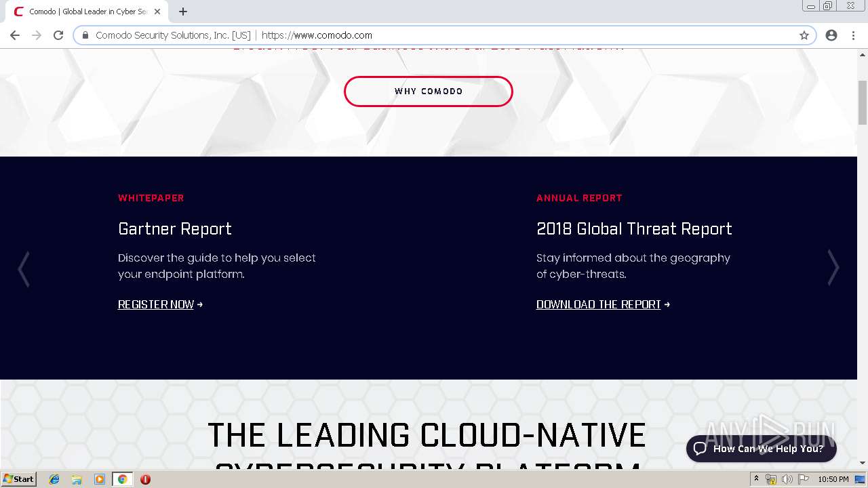The width and height of the screenshot is (868, 488).
Task: Open the network tray icon
Action: coord(770,479)
